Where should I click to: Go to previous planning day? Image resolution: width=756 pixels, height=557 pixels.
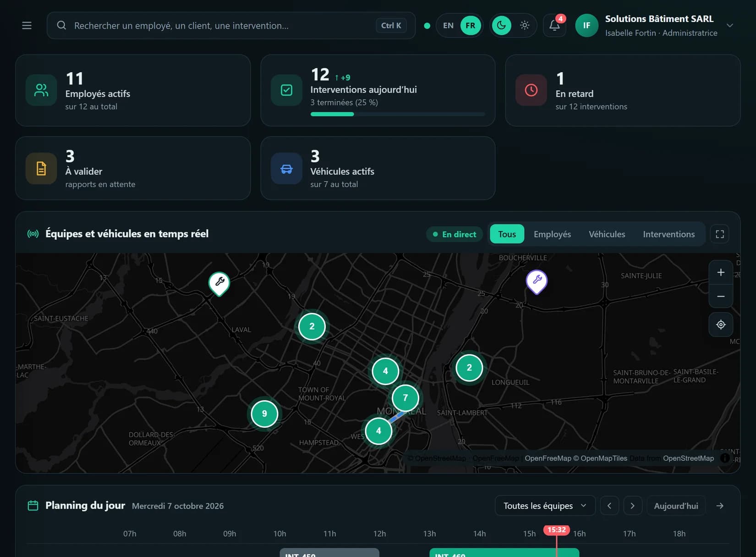click(x=609, y=506)
